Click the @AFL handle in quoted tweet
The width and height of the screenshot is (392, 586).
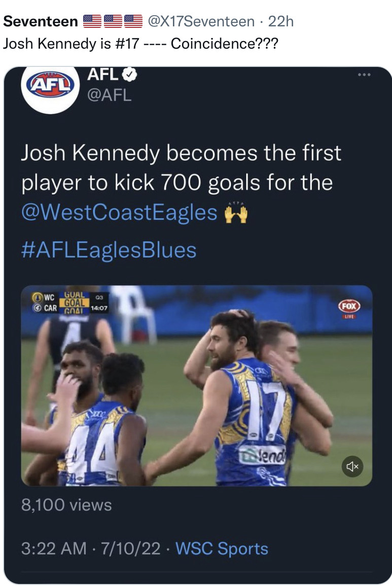point(109,94)
